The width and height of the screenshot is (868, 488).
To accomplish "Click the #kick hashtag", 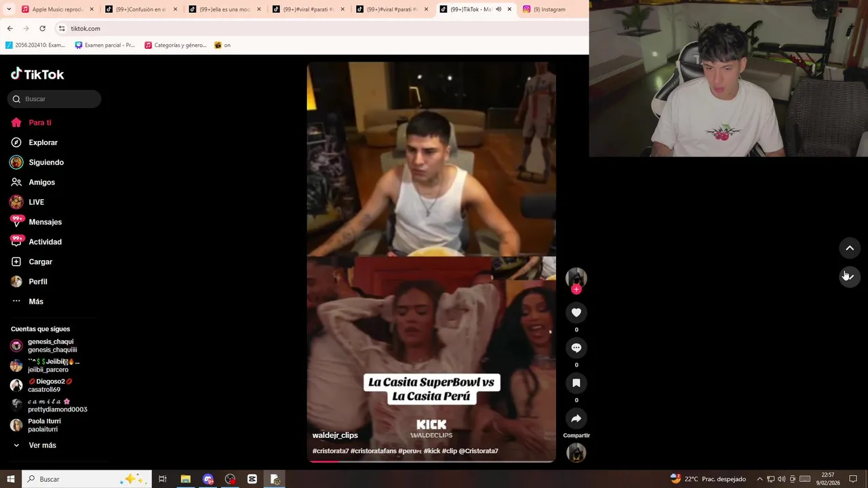I will [432, 451].
